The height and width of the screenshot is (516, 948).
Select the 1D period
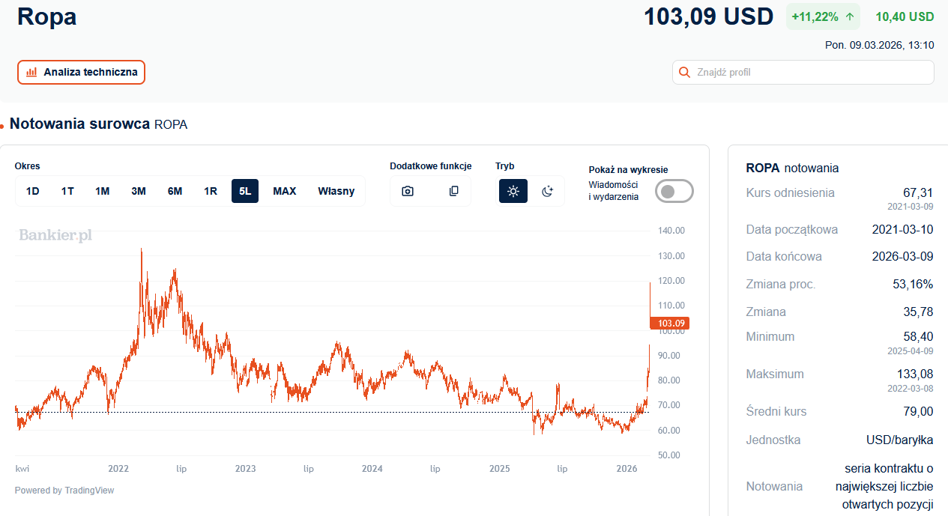point(33,191)
